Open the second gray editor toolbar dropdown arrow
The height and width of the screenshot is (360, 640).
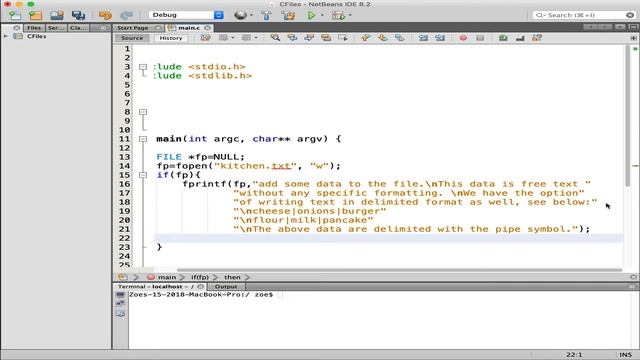[256, 38]
